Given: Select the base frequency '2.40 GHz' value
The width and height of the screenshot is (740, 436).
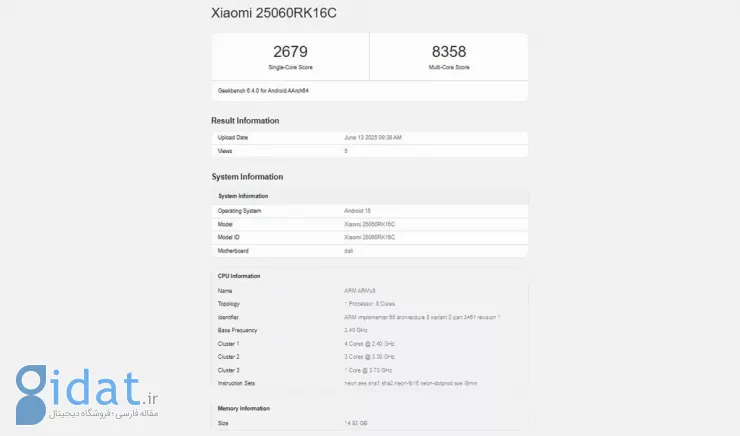Looking at the screenshot, I should pyautogui.click(x=356, y=330).
